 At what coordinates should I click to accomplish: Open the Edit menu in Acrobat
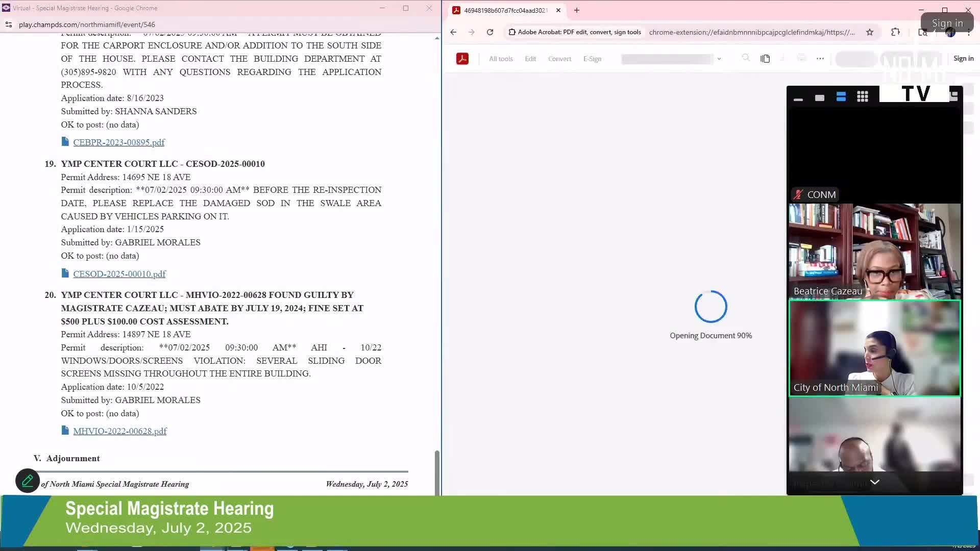pyautogui.click(x=530, y=59)
